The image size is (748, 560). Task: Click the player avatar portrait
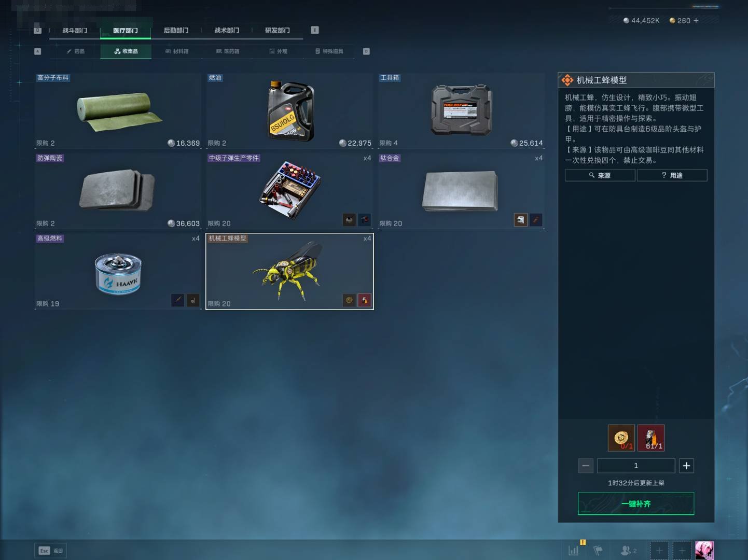point(704,550)
